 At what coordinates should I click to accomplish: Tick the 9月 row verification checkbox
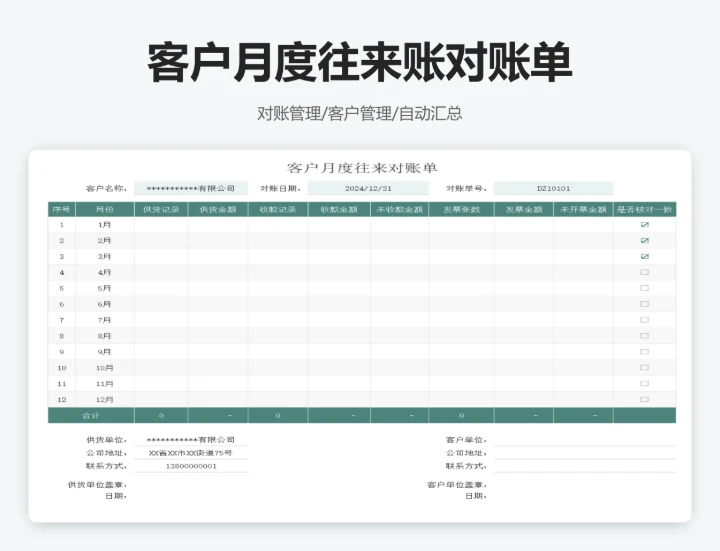pos(645,352)
